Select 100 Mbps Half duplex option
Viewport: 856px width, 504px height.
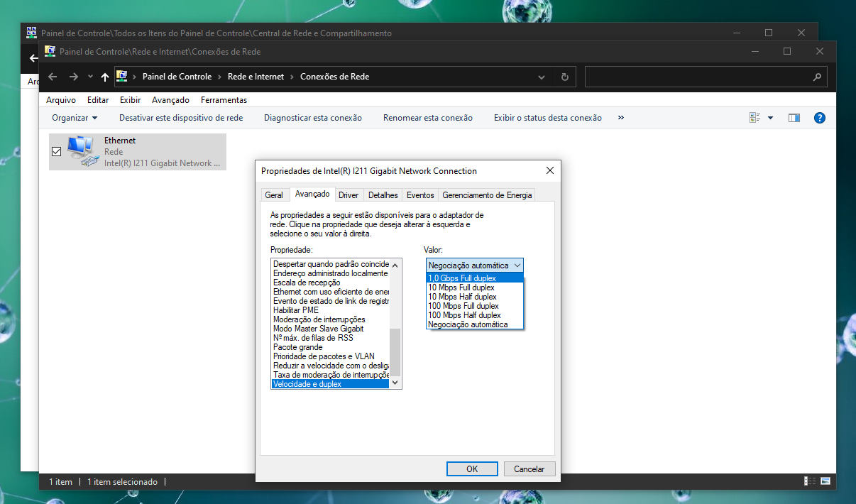475,315
